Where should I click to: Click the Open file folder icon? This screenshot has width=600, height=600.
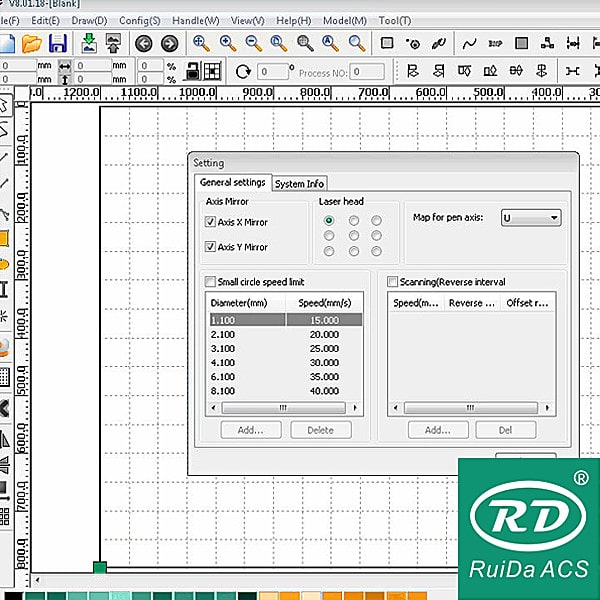click(32, 43)
